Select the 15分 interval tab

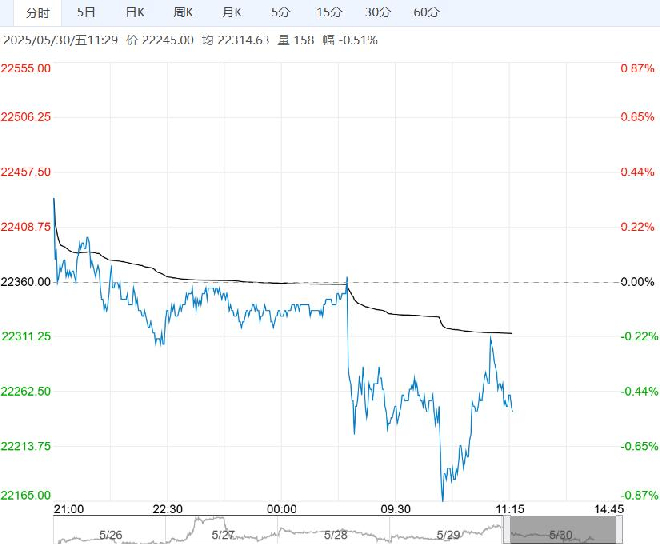[x=329, y=12]
